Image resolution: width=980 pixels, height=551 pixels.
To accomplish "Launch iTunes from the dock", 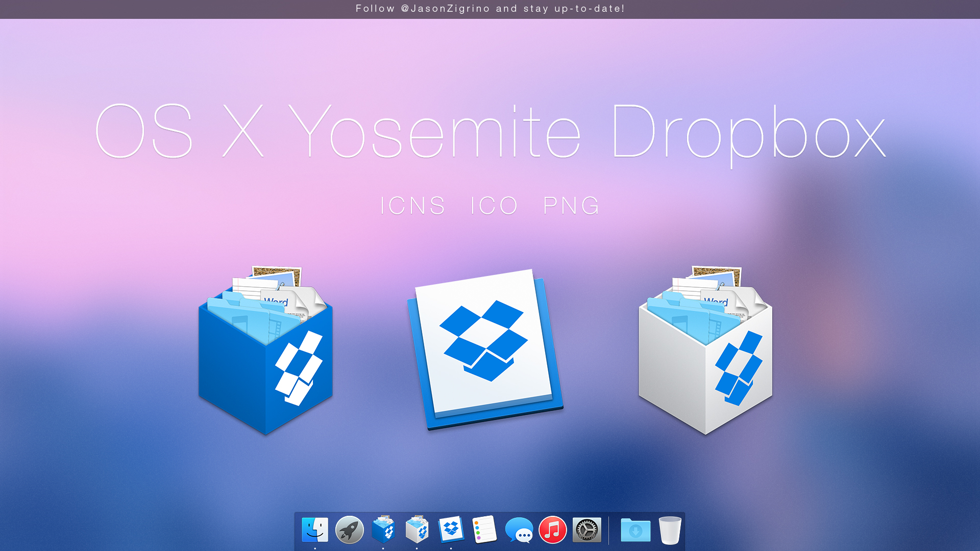I will click(553, 530).
